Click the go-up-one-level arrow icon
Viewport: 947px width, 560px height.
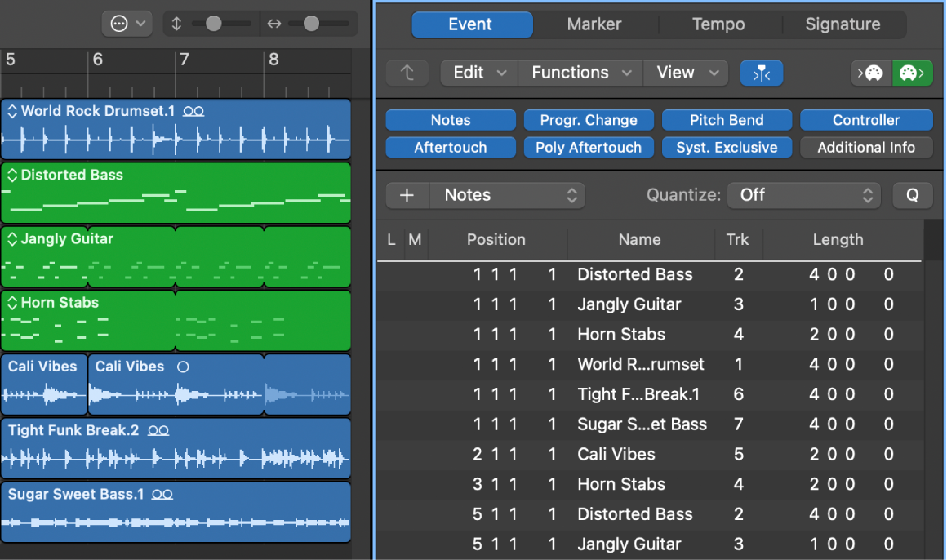407,73
